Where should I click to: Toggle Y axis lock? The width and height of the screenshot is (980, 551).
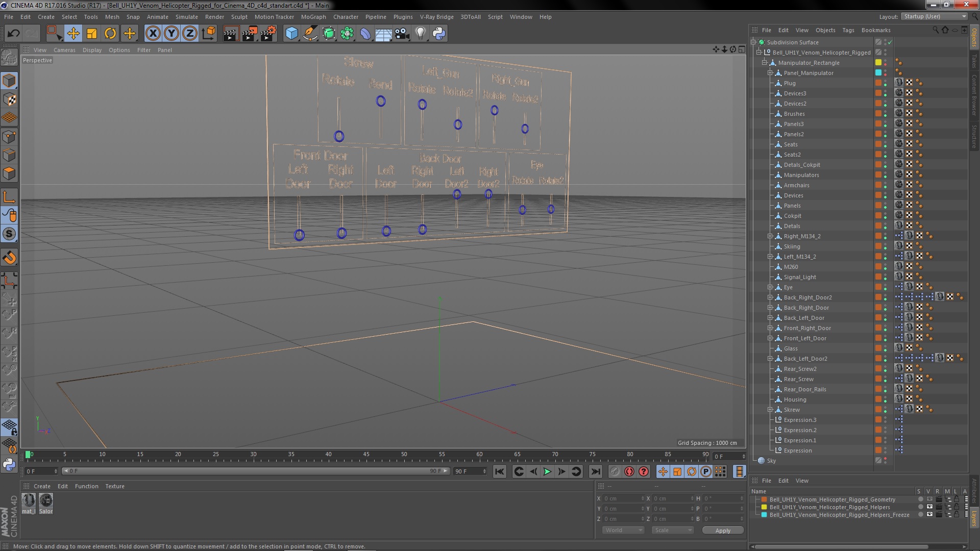coord(171,34)
